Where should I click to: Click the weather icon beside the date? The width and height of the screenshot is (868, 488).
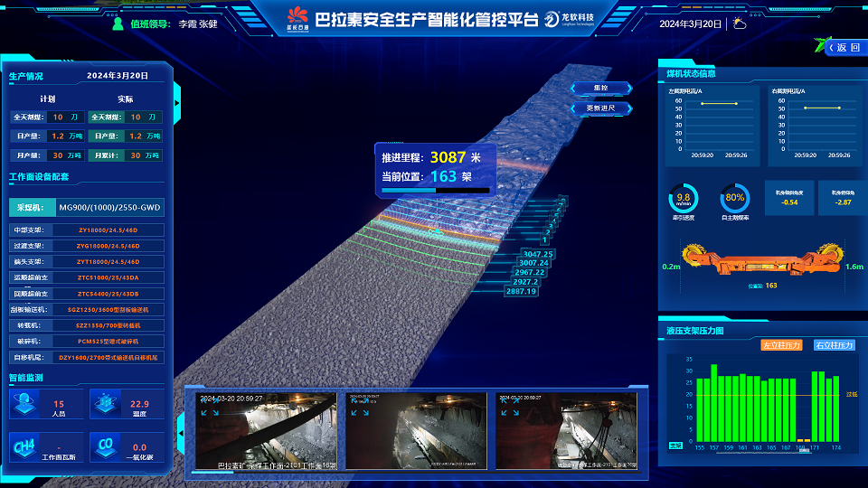pos(740,23)
